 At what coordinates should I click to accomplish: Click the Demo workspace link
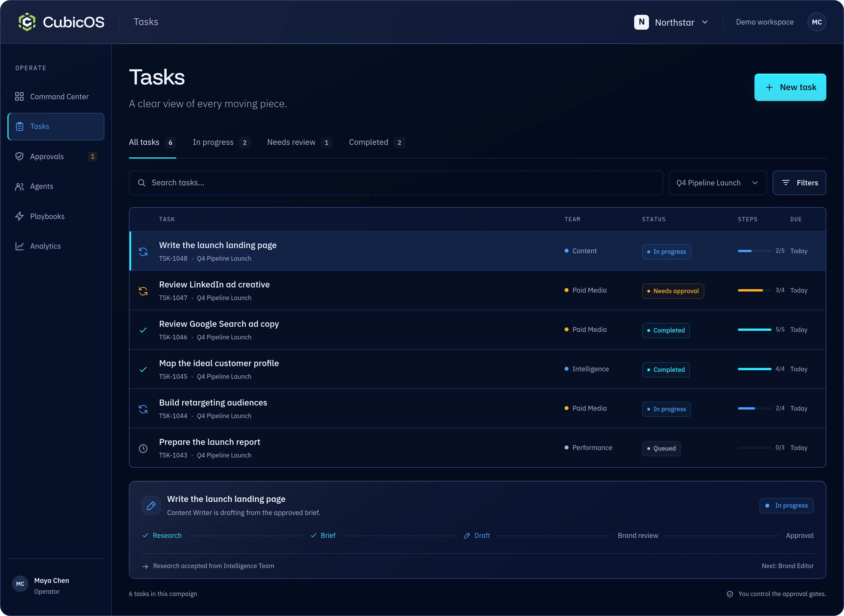[x=765, y=22]
